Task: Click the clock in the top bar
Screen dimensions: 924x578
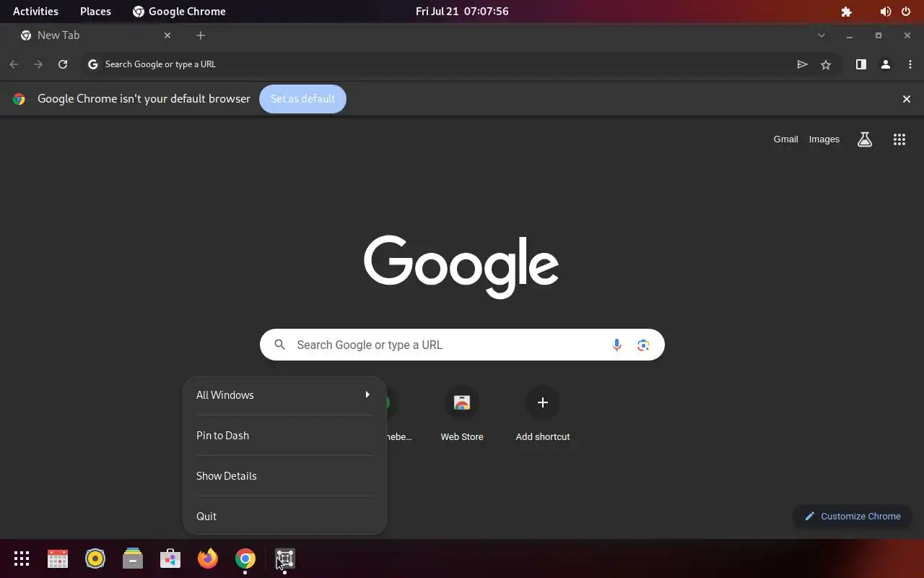Action: pos(462,12)
